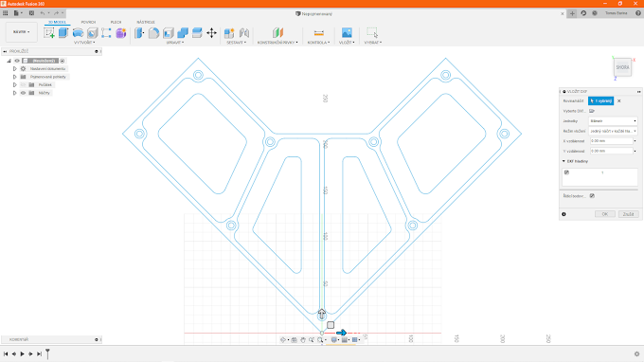Click the Y vzdálenost input field
The image size is (644, 362).
[x=612, y=152]
